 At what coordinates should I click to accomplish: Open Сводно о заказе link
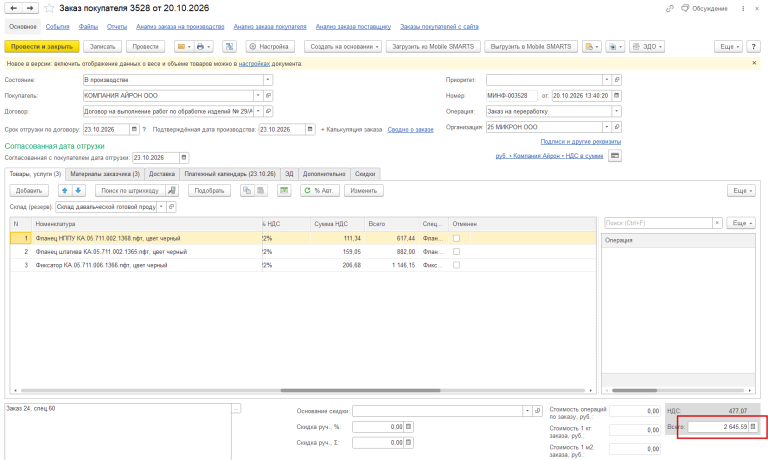[x=410, y=129]
